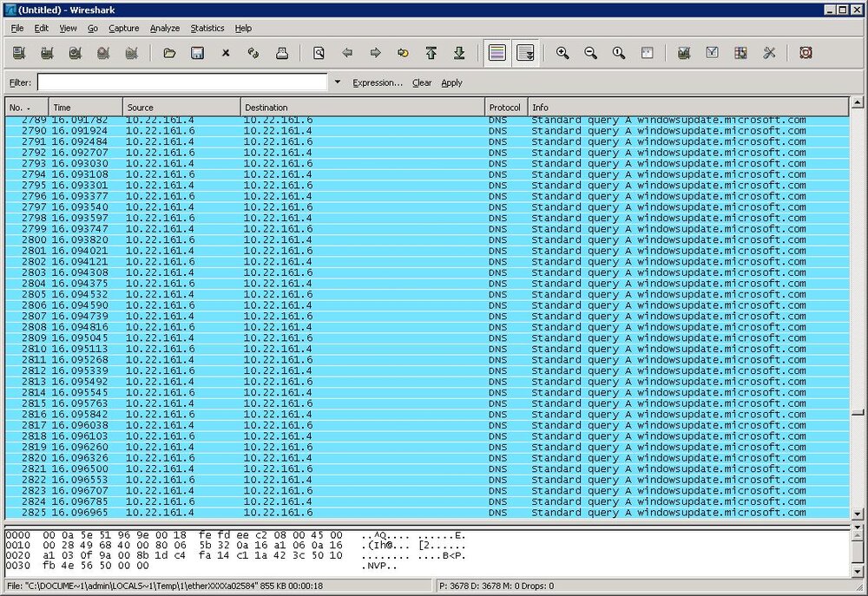Sort by the Info column header

click(x=688, y=108)
